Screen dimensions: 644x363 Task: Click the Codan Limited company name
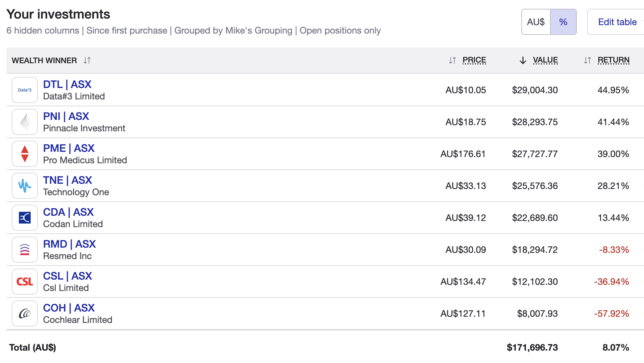coord(73,224)
